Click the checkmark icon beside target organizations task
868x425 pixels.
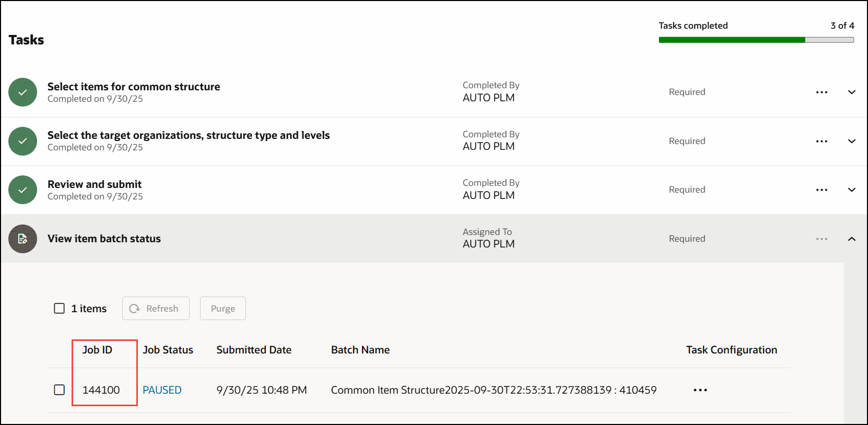click(22, 141)
